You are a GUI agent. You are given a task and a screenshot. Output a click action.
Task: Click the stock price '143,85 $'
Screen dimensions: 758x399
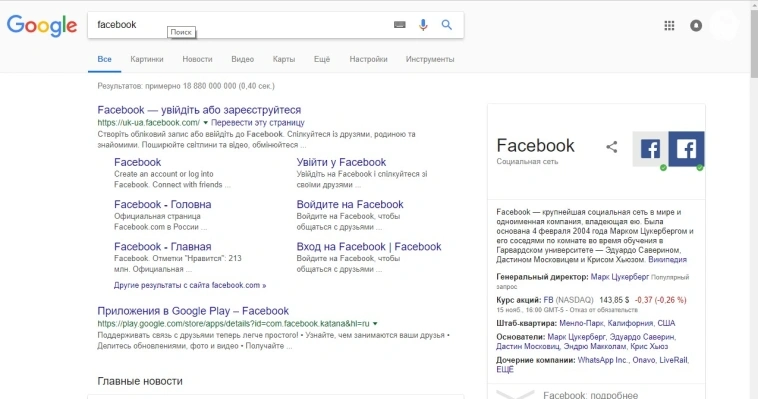[x=614, y=300]
